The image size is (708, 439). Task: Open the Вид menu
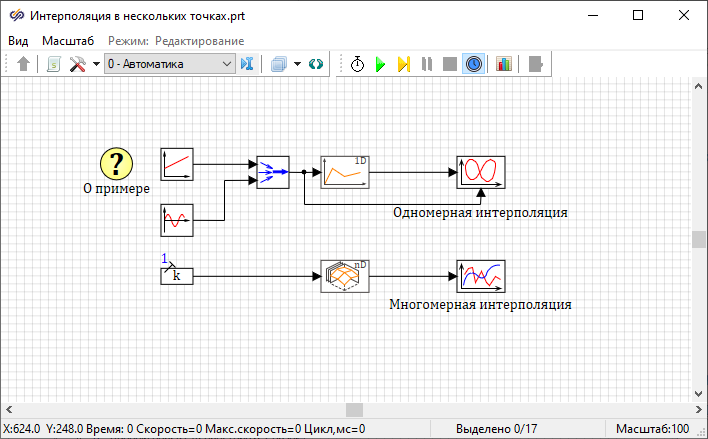(x=19, y=40)
